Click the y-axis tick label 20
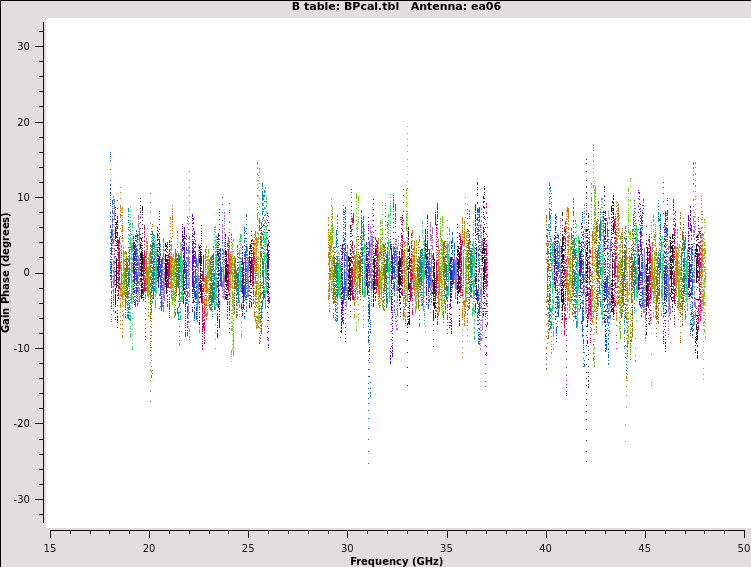Screen dimensions: 751x567 pyautogui.click(x=23, y=122)
